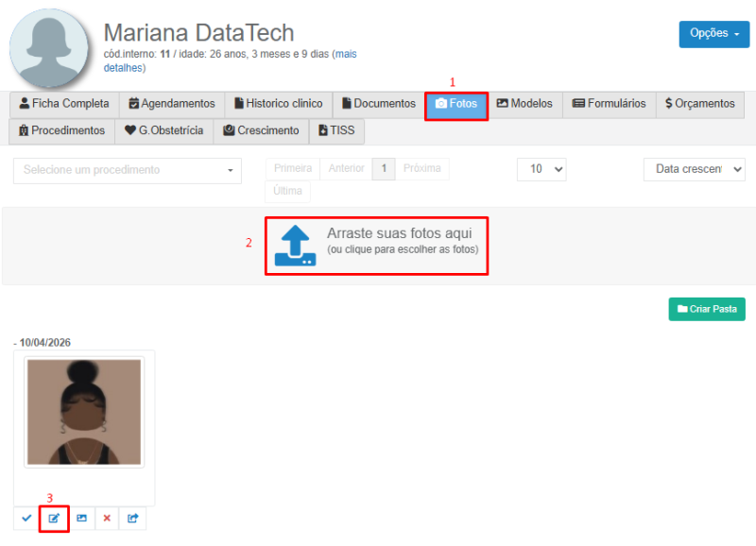Viewport: 756px width, 546px height.
Task: Delete the photo with the red X icon
Action: (107, 519)
